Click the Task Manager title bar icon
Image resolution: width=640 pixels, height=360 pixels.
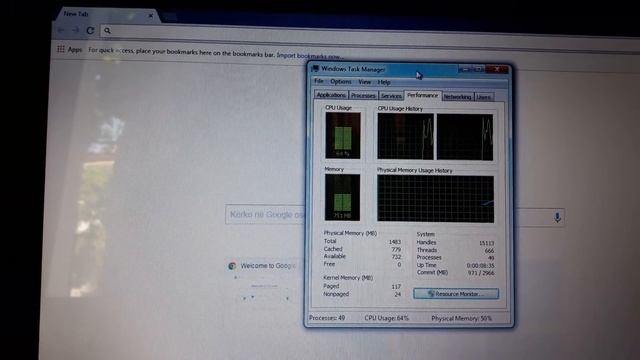coord(315,69)
